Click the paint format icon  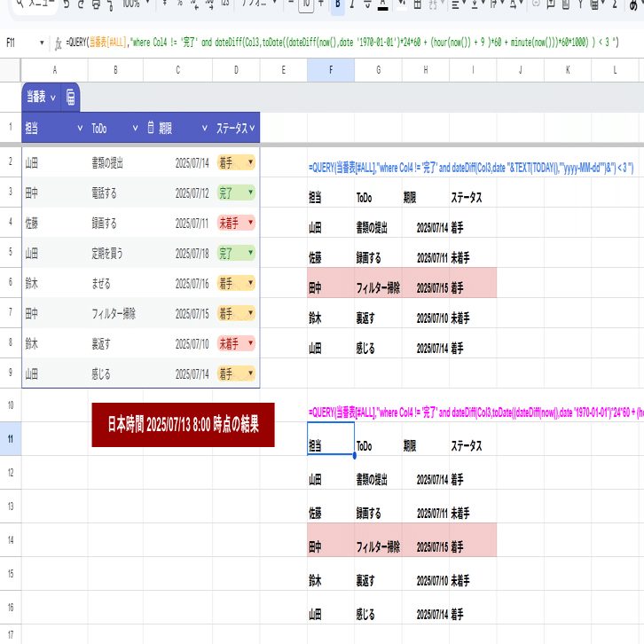tap(111, 5)
